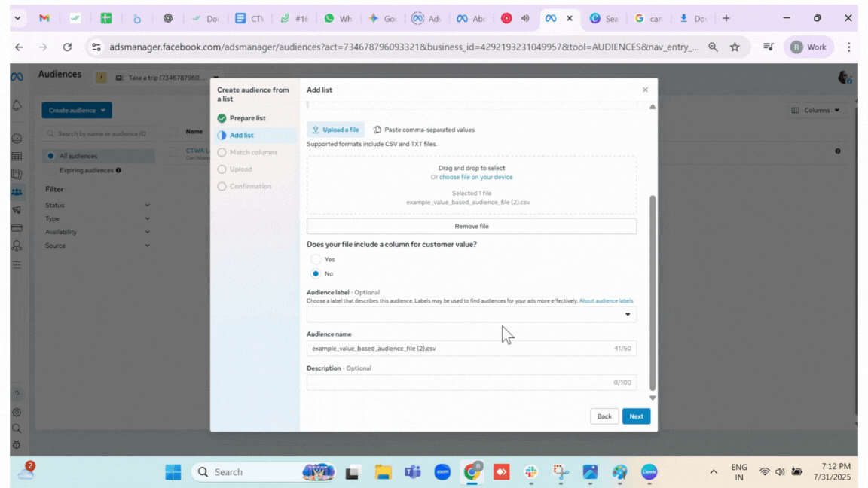Click the notifications bell icon in sidebar
Screen dimensions: 868x488
point(17,106)
